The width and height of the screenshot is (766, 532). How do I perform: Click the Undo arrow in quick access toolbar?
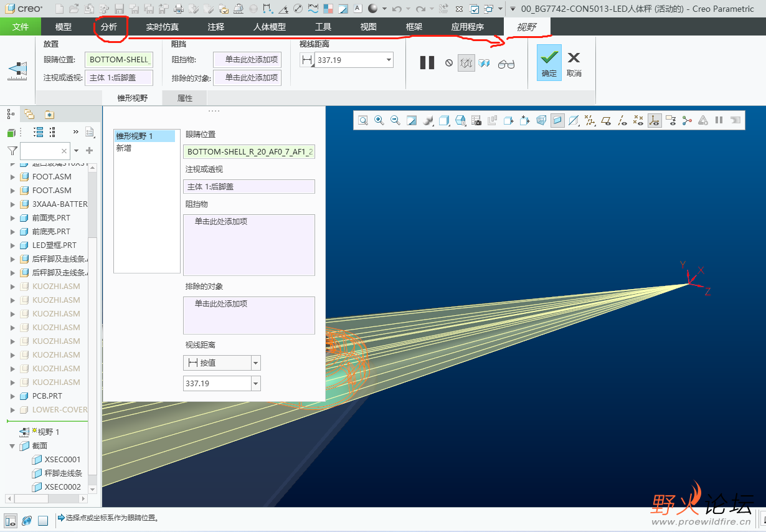(397, 9)
